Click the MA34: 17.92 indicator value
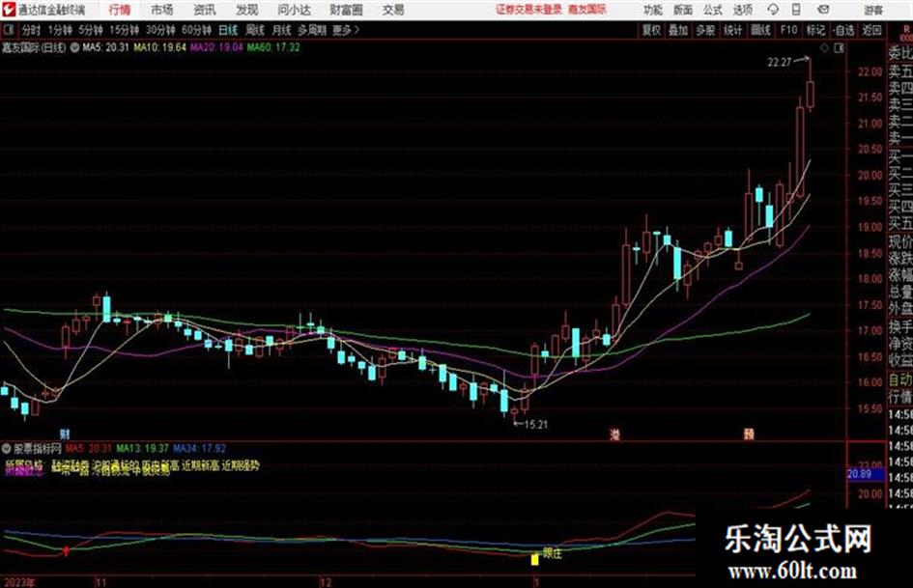The image size is (913, 588). coord(200,448)
